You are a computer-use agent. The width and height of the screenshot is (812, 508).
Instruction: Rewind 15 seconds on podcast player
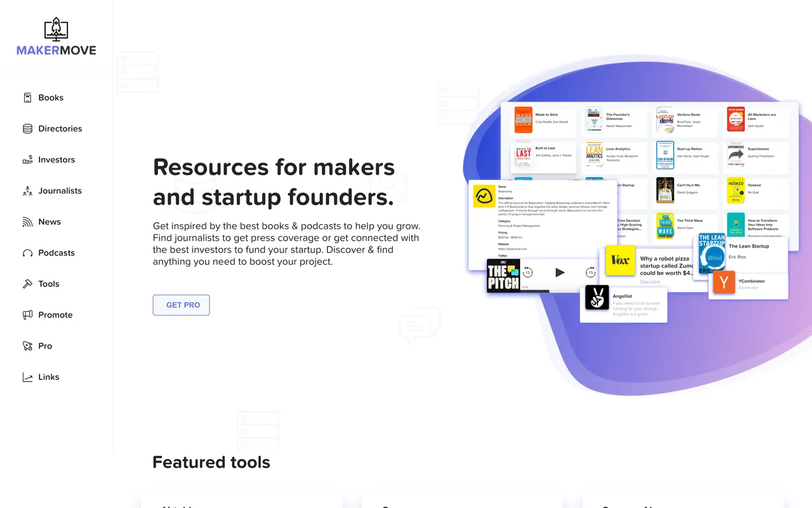click(x=528, y=272)
